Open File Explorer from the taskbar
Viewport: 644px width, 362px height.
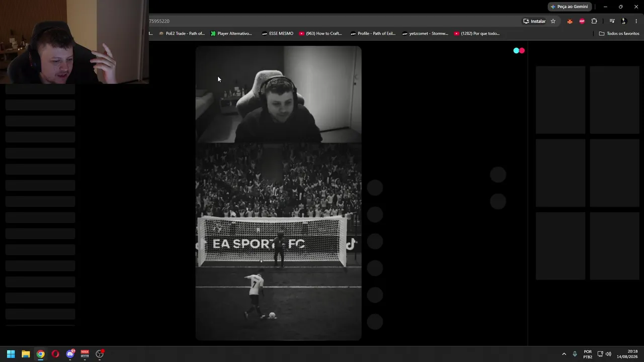(x=26, y=354)
